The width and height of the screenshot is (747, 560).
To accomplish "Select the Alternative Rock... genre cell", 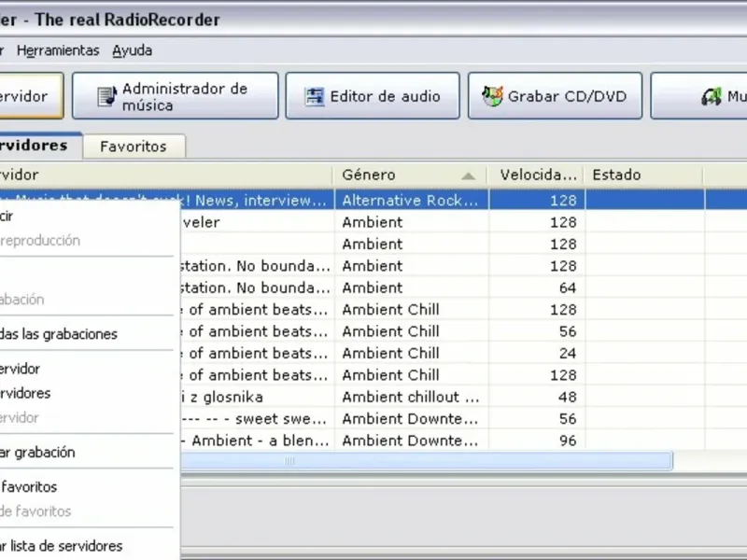I will tap(411, 201).
